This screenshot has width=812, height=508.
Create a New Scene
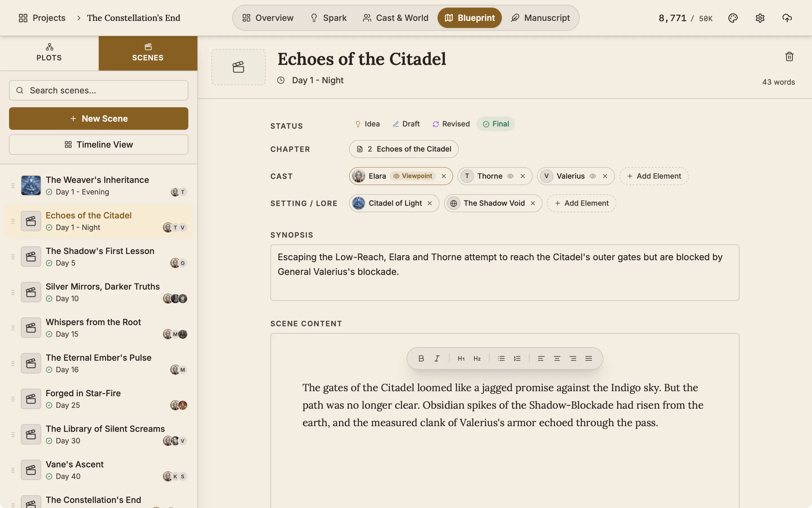[x=99, y=119]
